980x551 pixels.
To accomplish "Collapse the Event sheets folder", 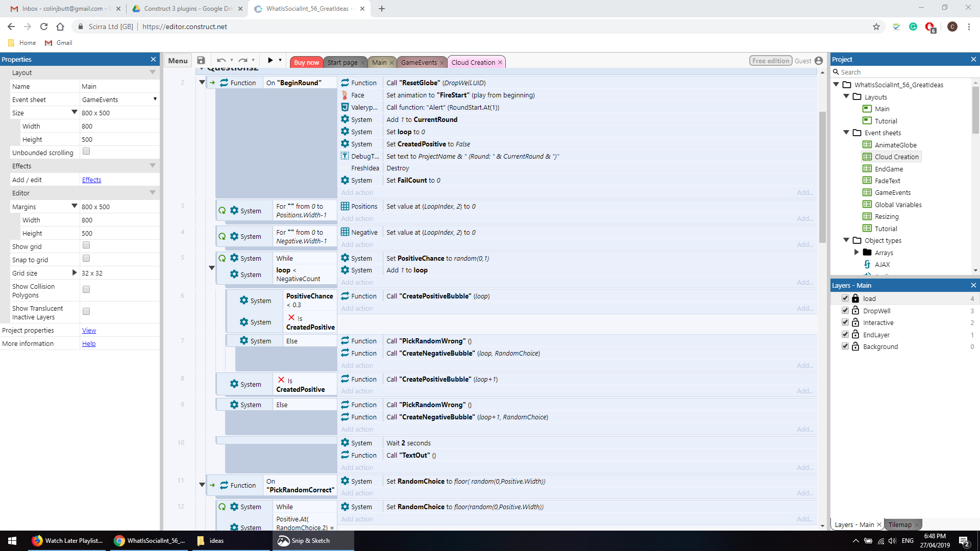I will [x=846, y=132].
